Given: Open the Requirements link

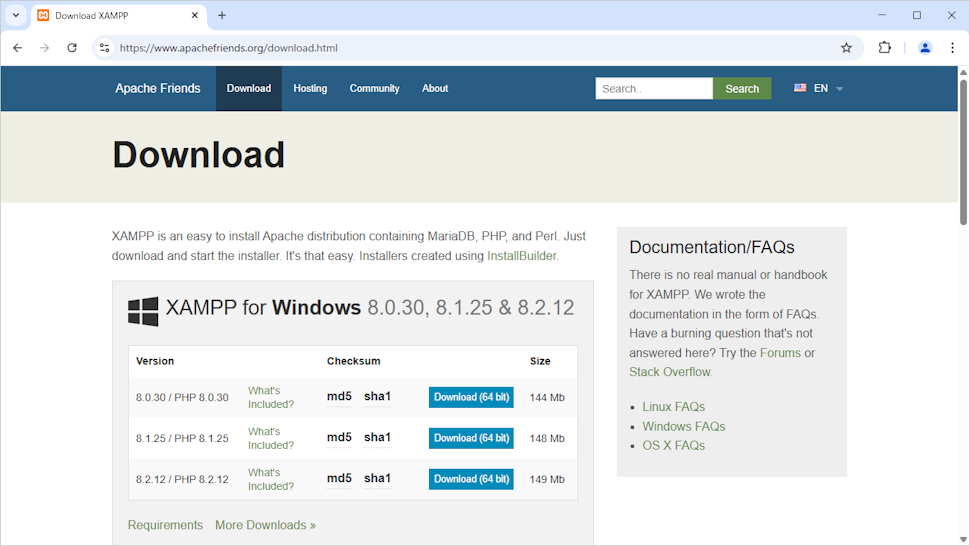Looking at the screenshot, I should pyautogui.click(x=165, y=525).
